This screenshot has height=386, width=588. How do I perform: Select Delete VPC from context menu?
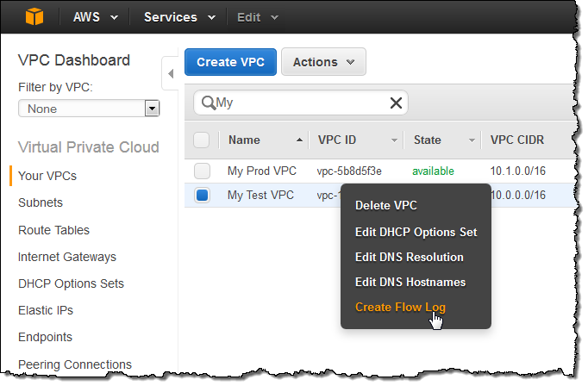click(386, 206)
